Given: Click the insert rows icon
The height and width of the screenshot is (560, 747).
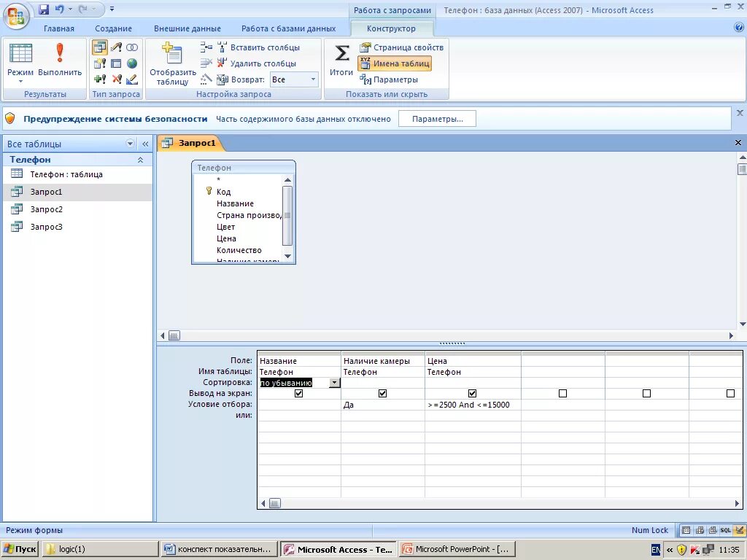Looking at the screenshot, I should click(206, 47).
